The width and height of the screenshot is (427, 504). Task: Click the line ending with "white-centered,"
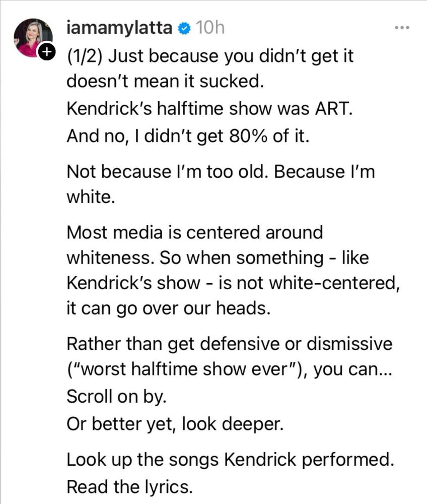click(234, 283)
